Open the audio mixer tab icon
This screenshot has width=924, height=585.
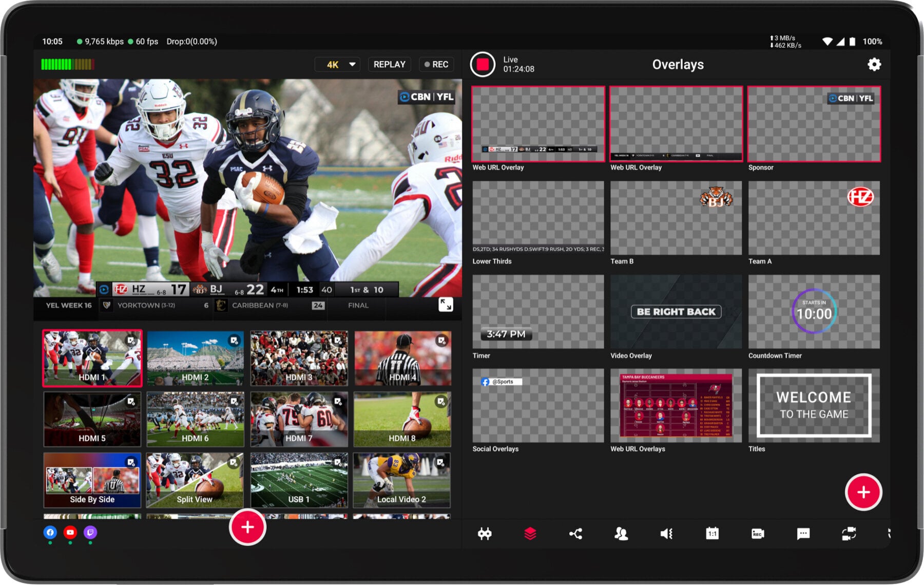click(666, 534)
